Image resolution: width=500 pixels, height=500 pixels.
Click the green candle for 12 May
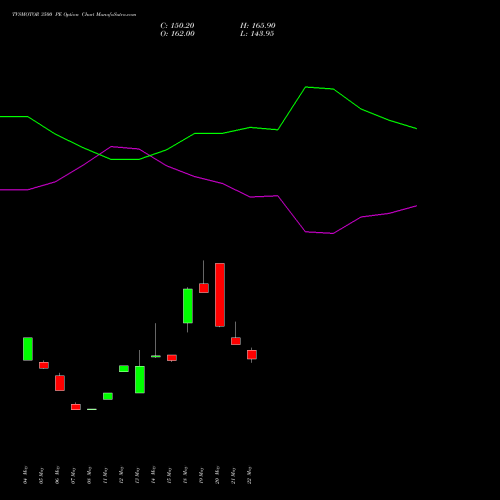[124, 368]
